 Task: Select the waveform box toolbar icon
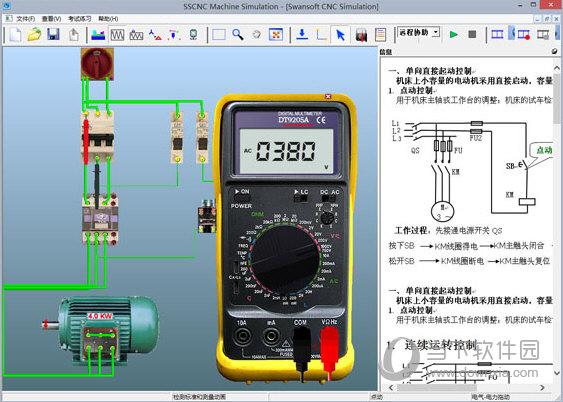pyautogui.click(x=117, y=35)
